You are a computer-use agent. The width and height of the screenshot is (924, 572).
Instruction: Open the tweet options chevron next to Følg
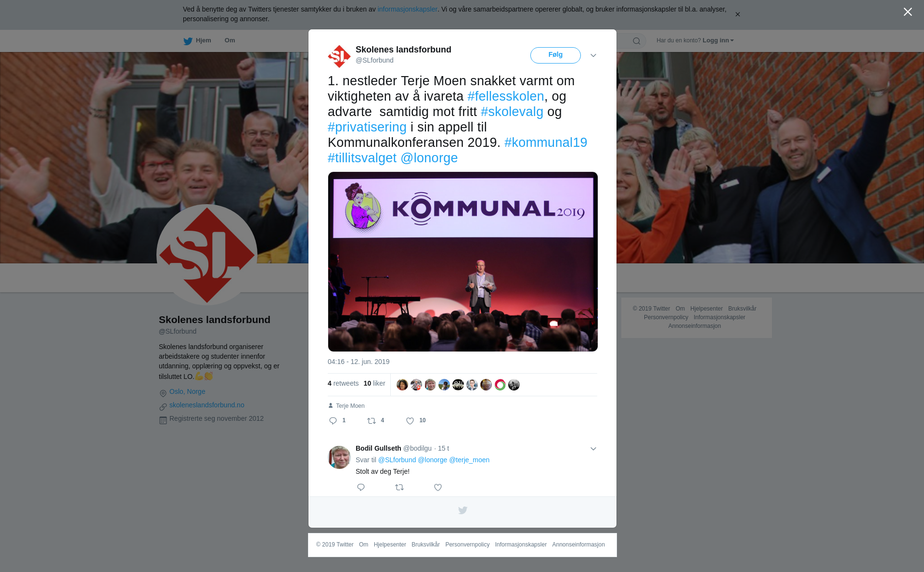pyautogui.click(x=593, y=55)
